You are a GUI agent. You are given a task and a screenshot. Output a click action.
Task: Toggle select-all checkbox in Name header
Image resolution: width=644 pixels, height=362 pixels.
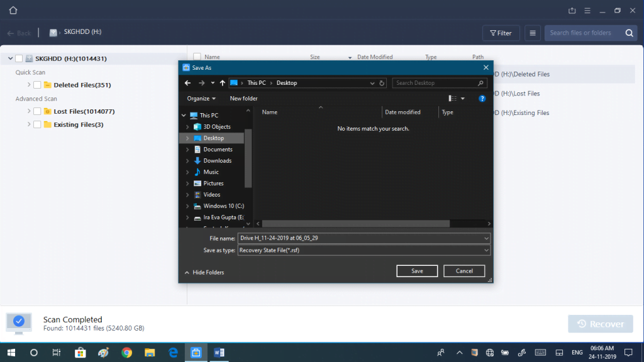[x=197, y=57]
